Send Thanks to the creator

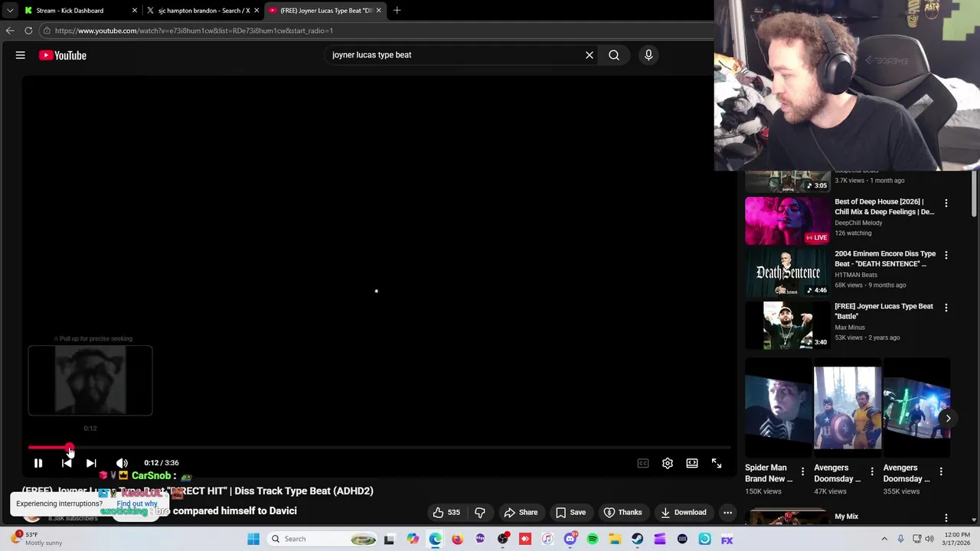[x=622, y=512]
